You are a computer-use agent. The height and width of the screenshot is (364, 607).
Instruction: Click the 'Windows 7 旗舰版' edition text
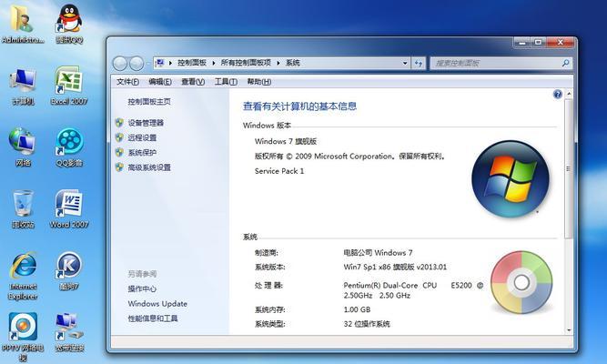(x=286, y=141)
